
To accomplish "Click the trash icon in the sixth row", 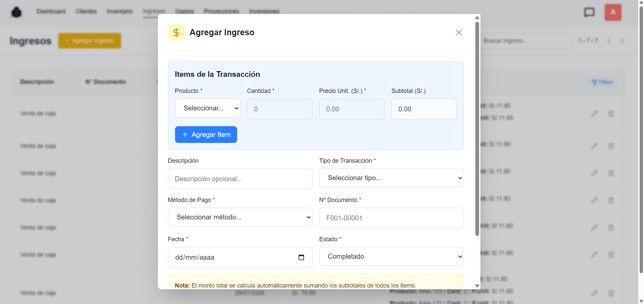I will click(611, 255).
